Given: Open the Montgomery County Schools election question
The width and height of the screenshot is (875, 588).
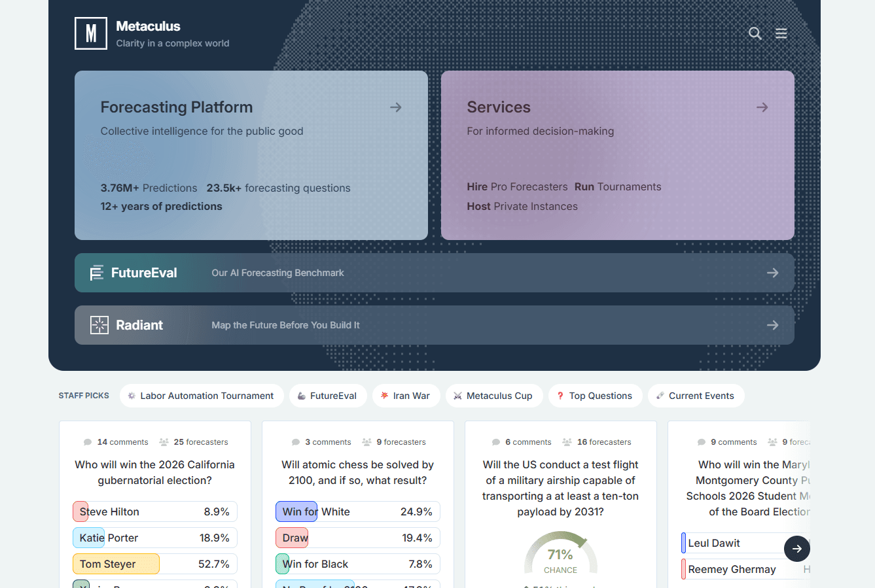Looking at the screenshot, I should 748,488.
